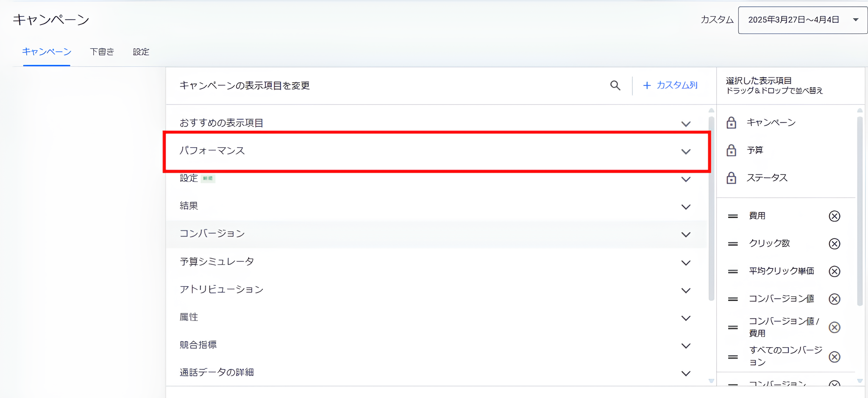868x398 pixels.
Task: Click the lock icon next to 予算
Action: (x=732, y=150)
